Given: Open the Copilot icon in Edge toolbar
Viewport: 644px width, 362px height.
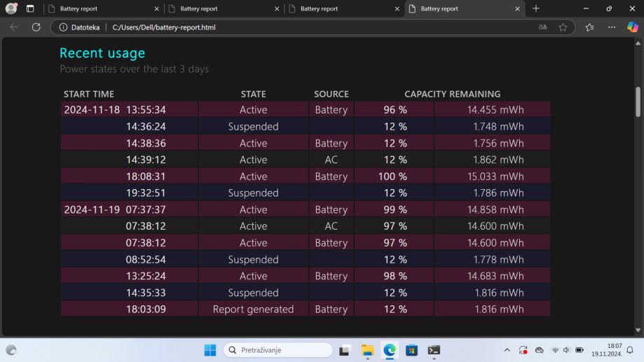Looking at the screenshot, I should 633,27.
